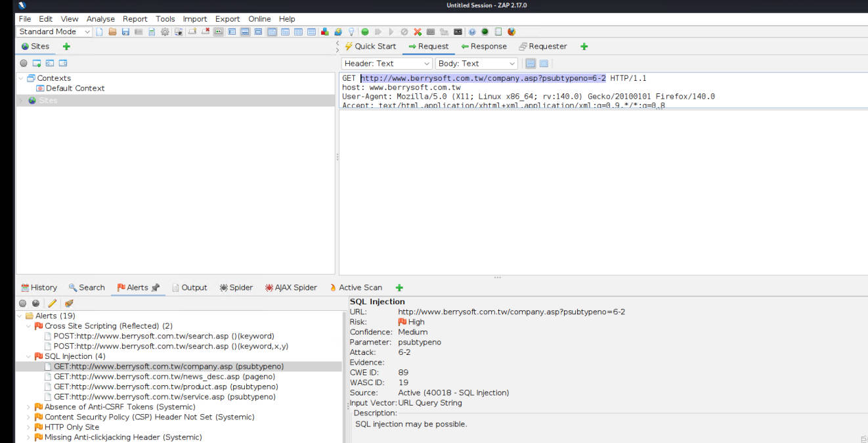The image size is (868, 443).
Task: Switch to the History tab
Action: pyautogui.click(x=39, y=288)
